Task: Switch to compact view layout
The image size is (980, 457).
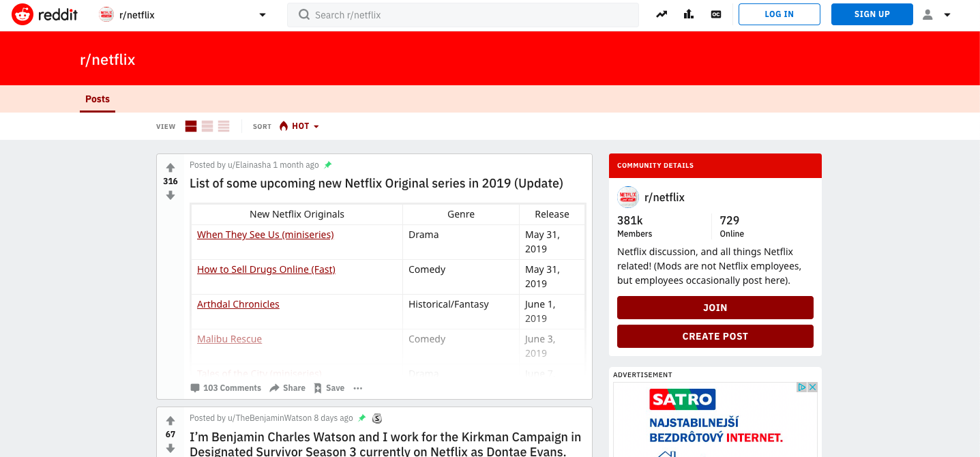Action: (224, 126)
